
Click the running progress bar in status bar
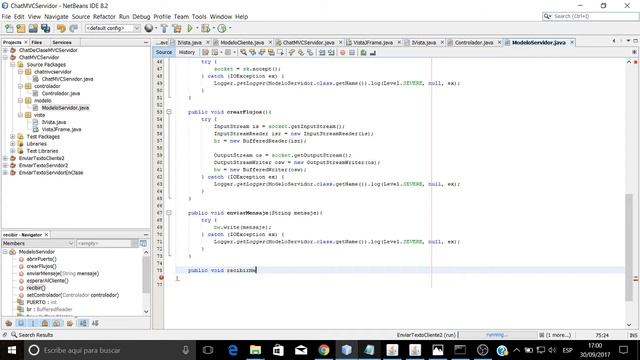pos(498,335)
